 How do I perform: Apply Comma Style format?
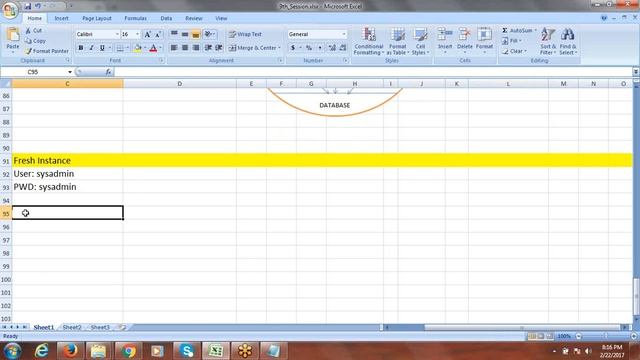[x=320, y=48]
